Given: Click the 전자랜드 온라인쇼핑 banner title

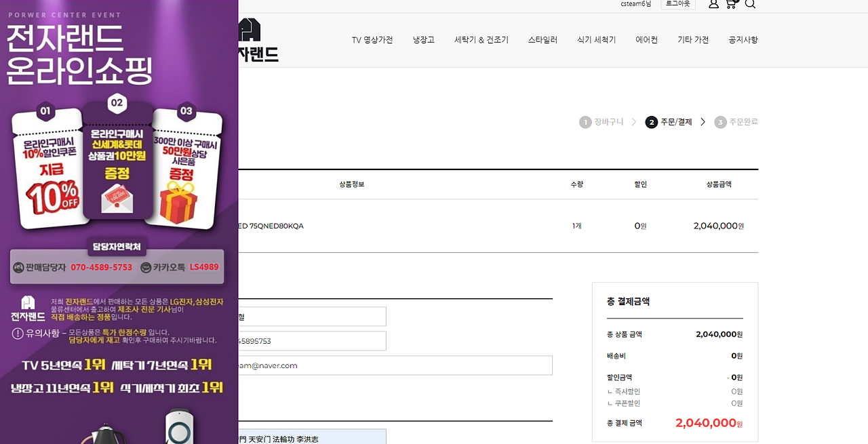Looking at the screenshot, I should [79, 55].
